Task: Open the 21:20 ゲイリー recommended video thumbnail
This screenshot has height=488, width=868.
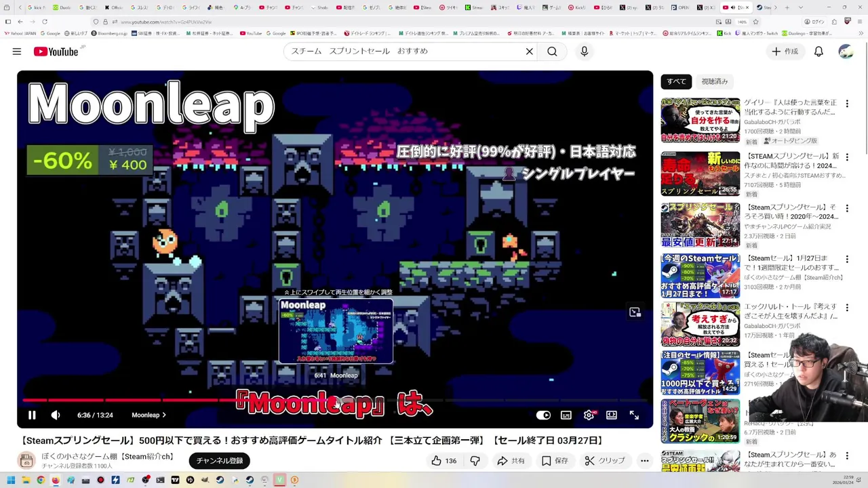Action: point(701,120)
